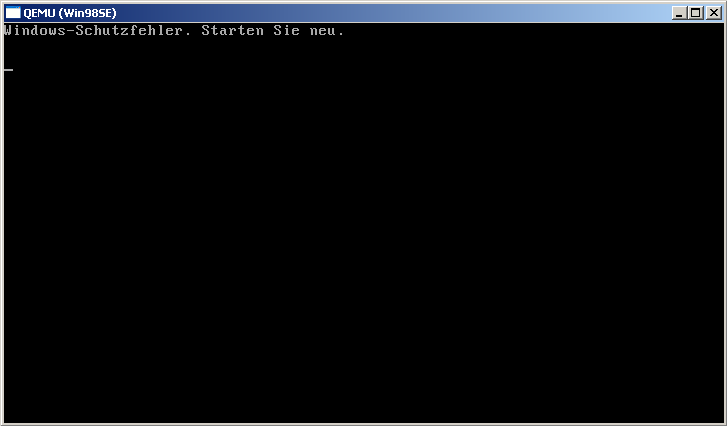
Task: Close the QEMU Win98SE window
Action: [x=714, y=13]
